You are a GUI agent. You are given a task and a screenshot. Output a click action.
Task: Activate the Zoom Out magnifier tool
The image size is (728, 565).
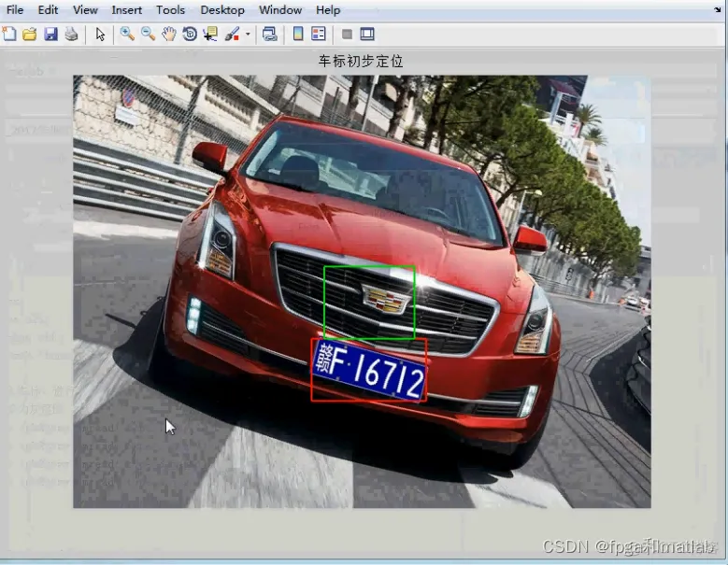(148, 34)
